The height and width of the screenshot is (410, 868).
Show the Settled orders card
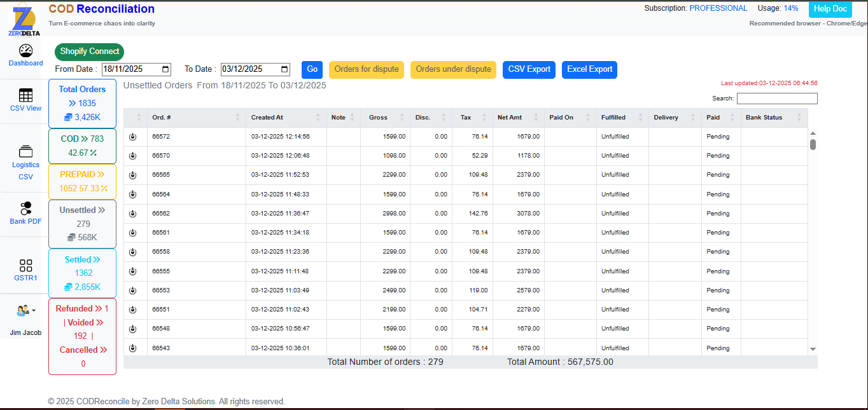pyautogui.click(x=82, y=273)
